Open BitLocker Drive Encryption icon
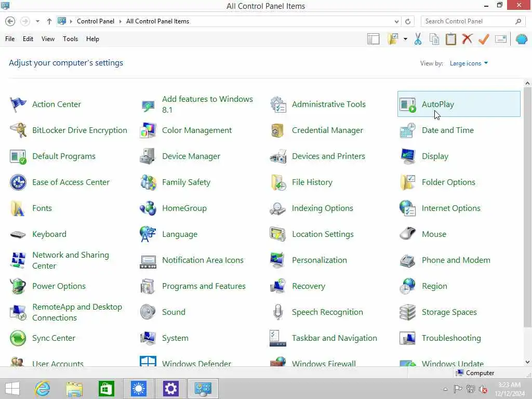The width and height of the screenshot is (532, 399). pos(18,130)
